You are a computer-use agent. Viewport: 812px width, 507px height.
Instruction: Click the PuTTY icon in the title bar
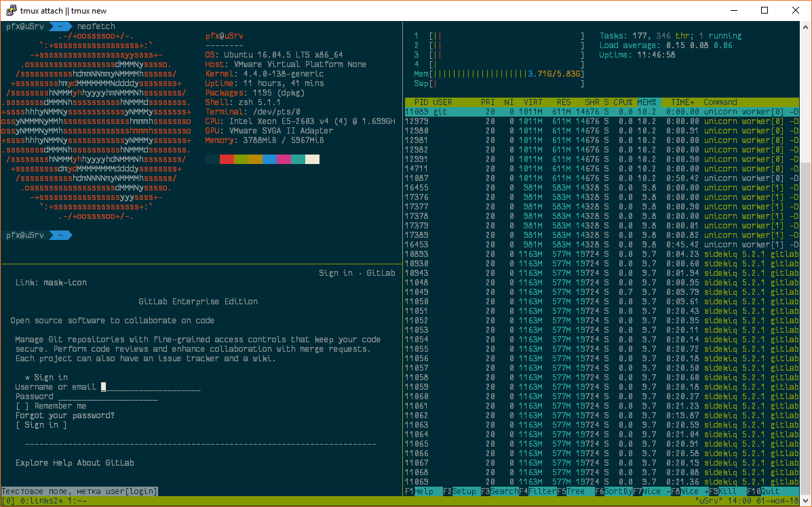(10, 10)
